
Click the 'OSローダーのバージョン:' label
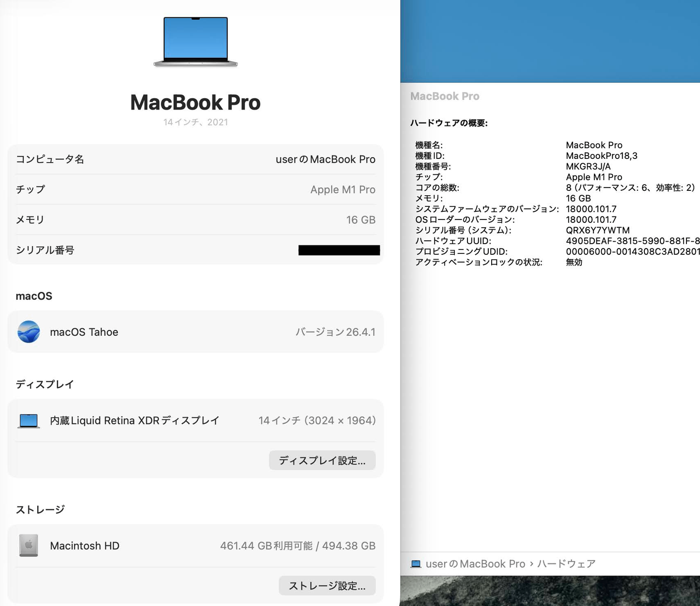pos(465,220)
